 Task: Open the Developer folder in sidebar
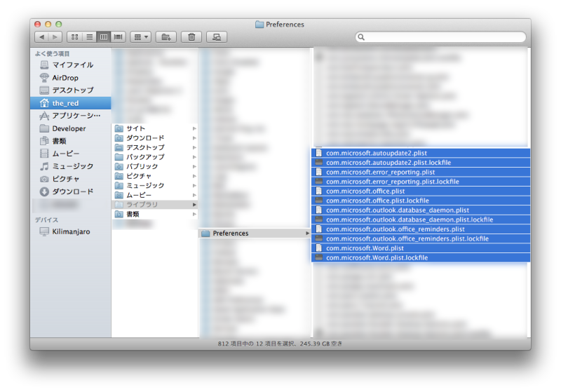[71, 128]
